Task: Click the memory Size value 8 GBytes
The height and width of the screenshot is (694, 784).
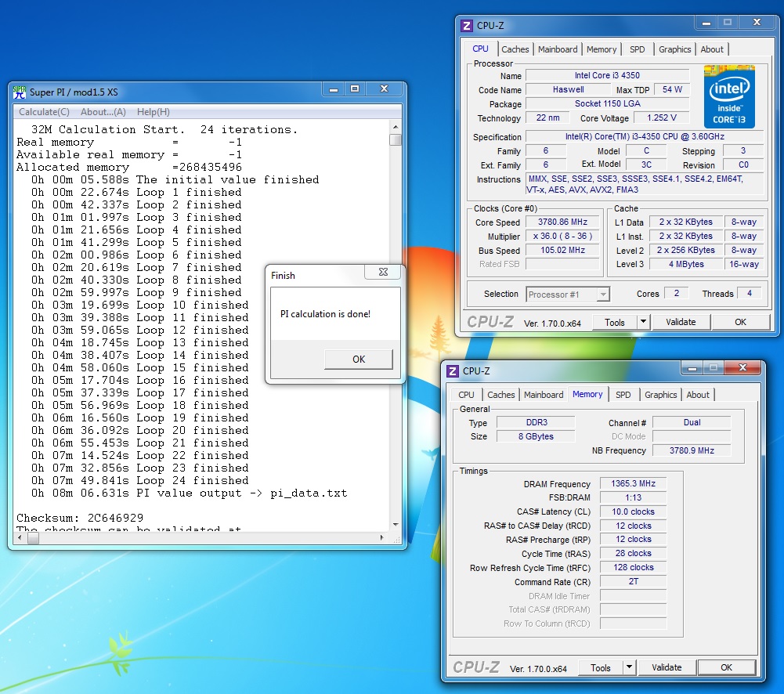Action: 536,436
